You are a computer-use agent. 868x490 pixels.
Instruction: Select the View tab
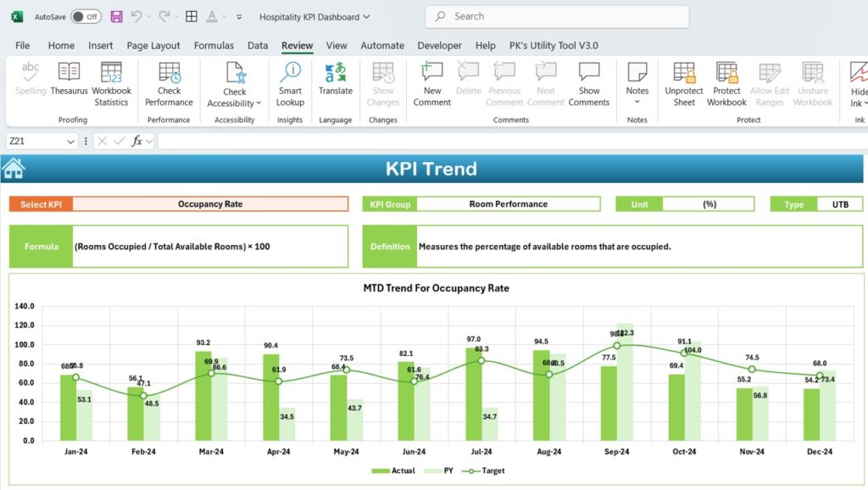coord(337,46)
